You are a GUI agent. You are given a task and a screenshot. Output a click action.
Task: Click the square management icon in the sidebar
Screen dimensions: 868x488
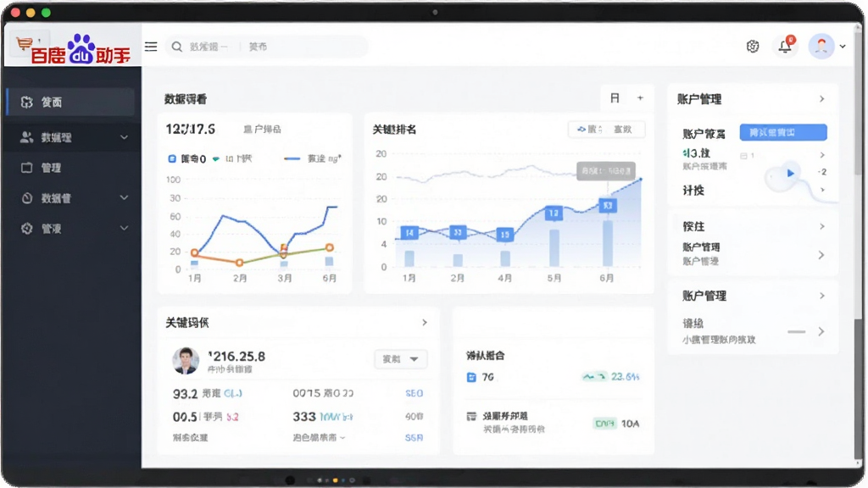[26, 168]
